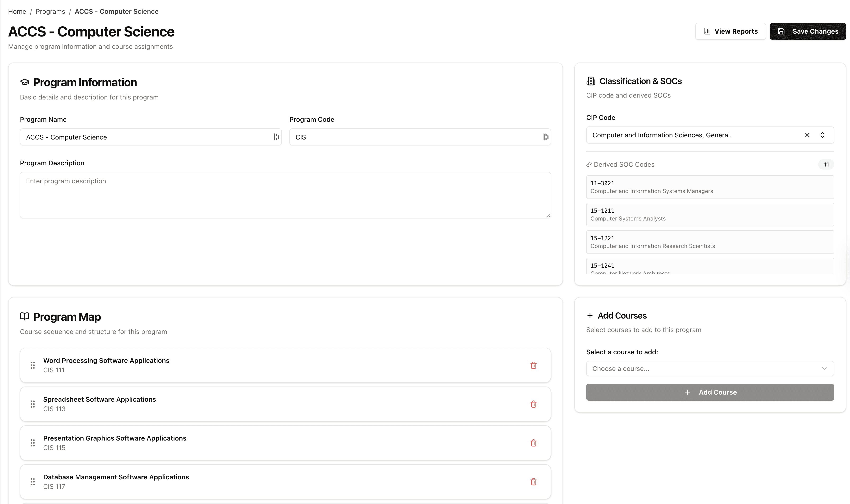Screen dimensions: 850x504
Task: Click trash icon for CIS 115 course
Action: [x=533, y=443]
